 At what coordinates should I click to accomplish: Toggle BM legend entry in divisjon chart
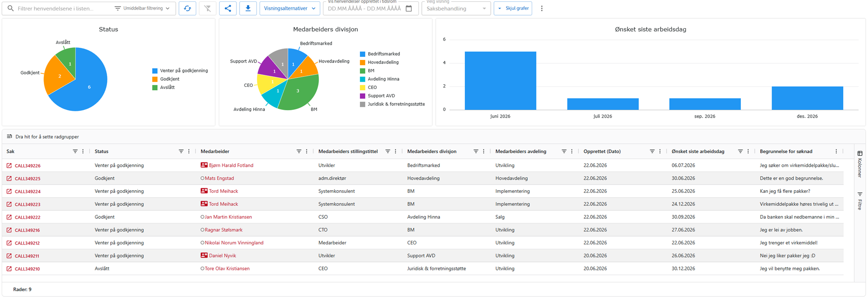(x=367, y=71)
